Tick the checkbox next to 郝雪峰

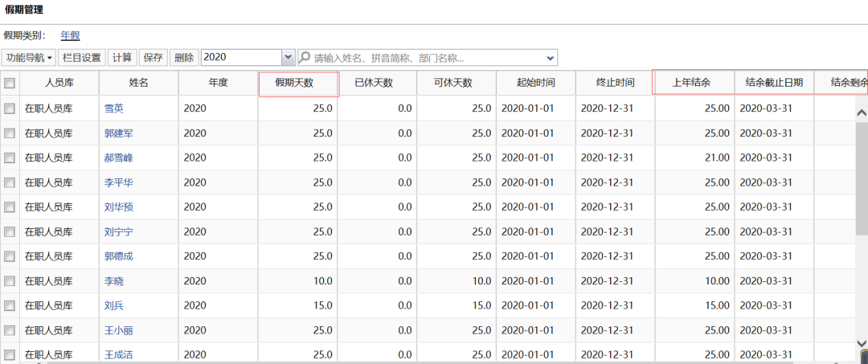coord(10,157)
